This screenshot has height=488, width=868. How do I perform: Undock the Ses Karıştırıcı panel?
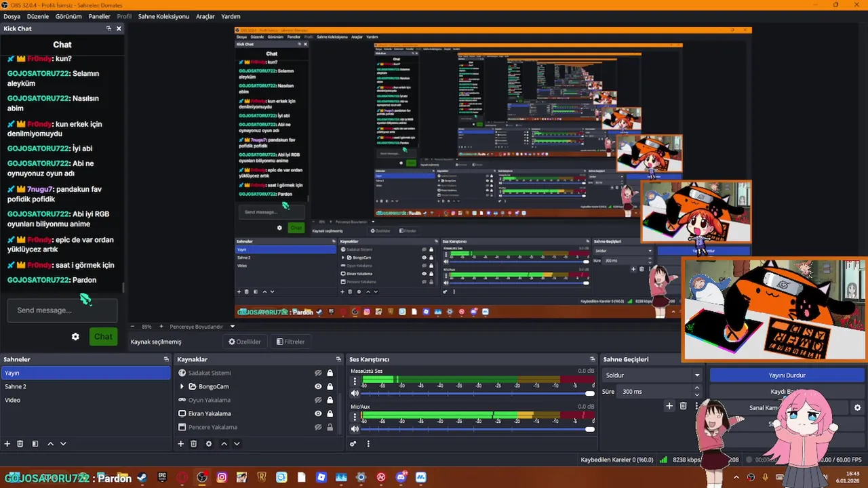(x=593, y=359)
